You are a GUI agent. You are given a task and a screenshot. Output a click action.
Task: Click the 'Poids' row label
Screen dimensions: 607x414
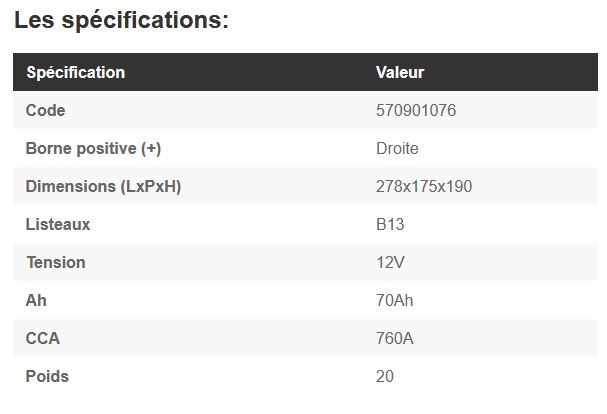pos(47,376)
